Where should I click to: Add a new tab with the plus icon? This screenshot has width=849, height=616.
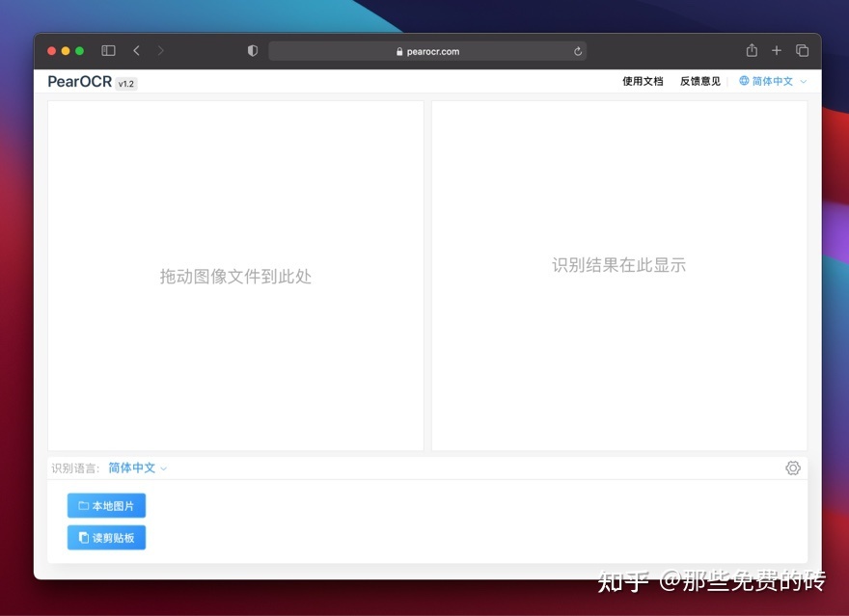point(777,50)
